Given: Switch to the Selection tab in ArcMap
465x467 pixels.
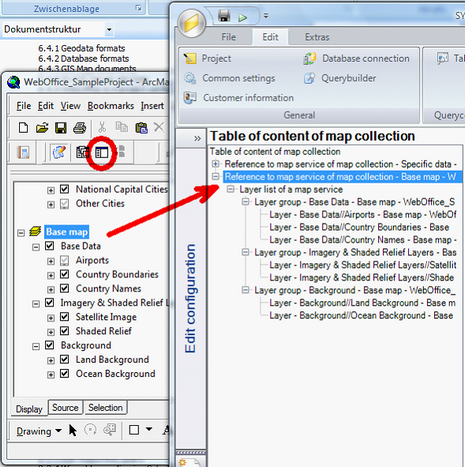Looking at the screenshot, I should point(105,408).
